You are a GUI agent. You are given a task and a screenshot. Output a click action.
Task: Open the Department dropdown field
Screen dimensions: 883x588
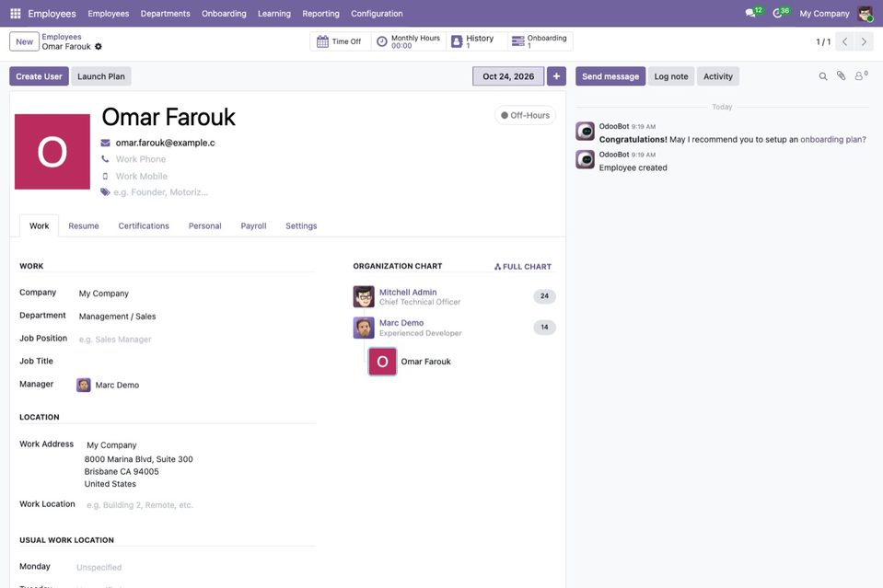tap(195, 317)
